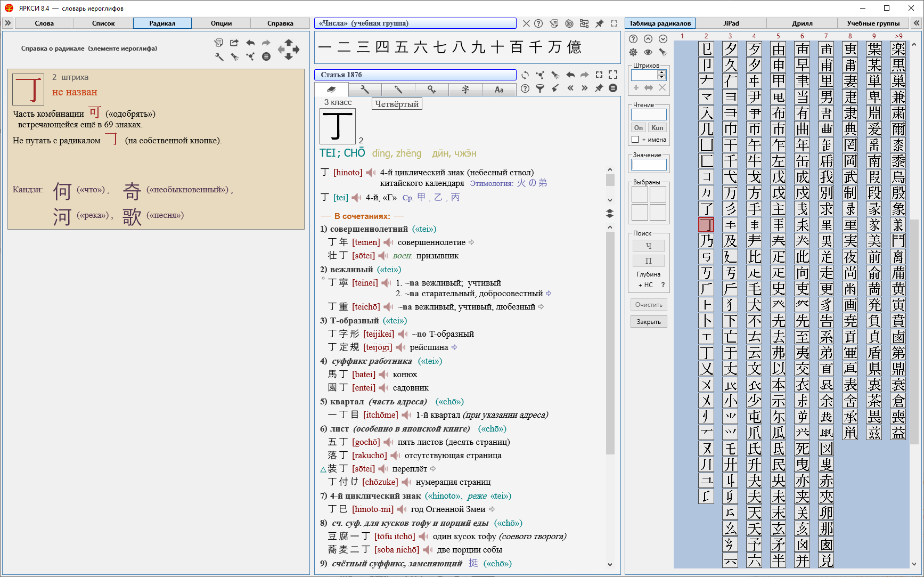The image size is (924, 577).
Task: Pin the article panel with pushpin icon
Action: (x=599, y=88)
